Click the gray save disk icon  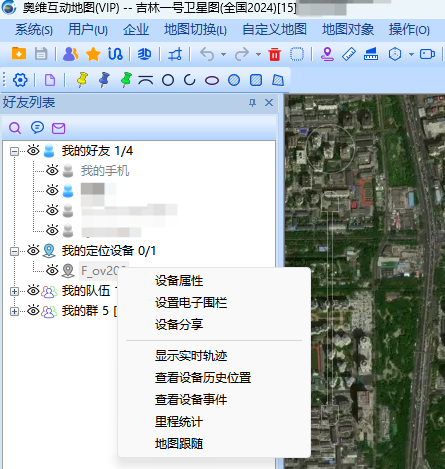tap(41, 54)
